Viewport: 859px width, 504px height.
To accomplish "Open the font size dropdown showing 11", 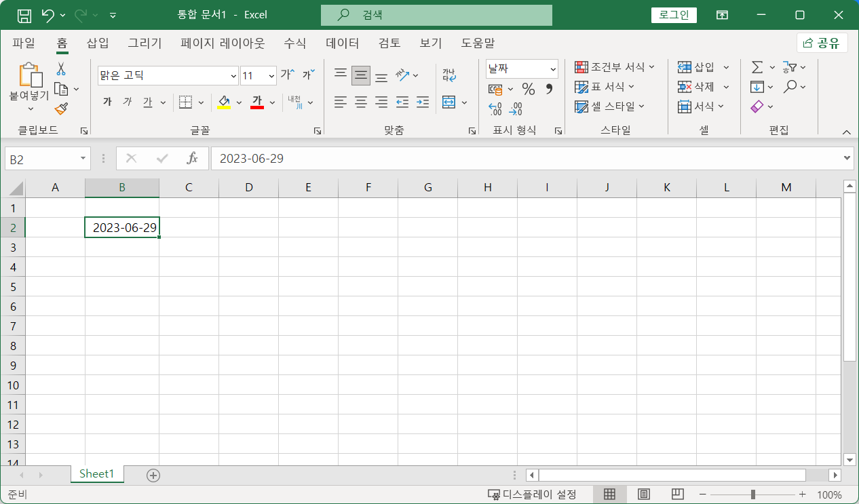I will tap(271, 75).
